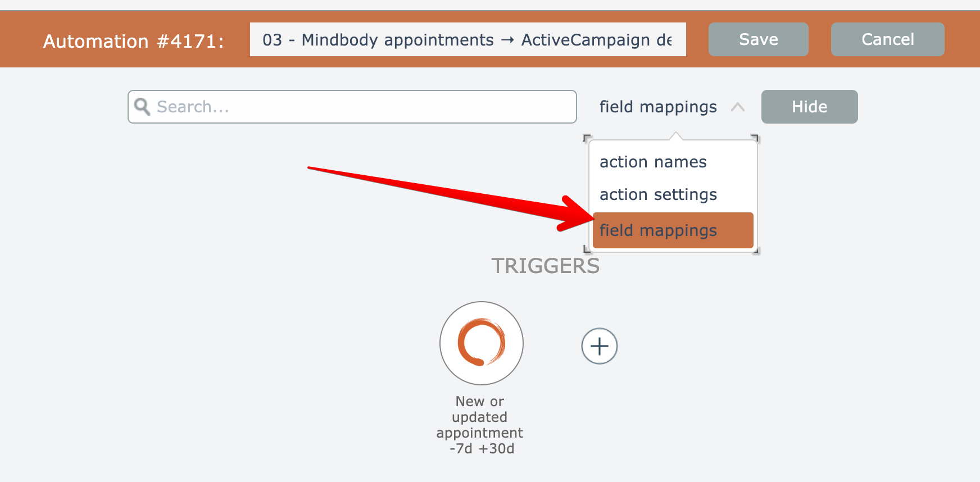This screenshot has height=482, width=980.
Task: Add a new trigger with plus icon
Action: click(599, 346)
